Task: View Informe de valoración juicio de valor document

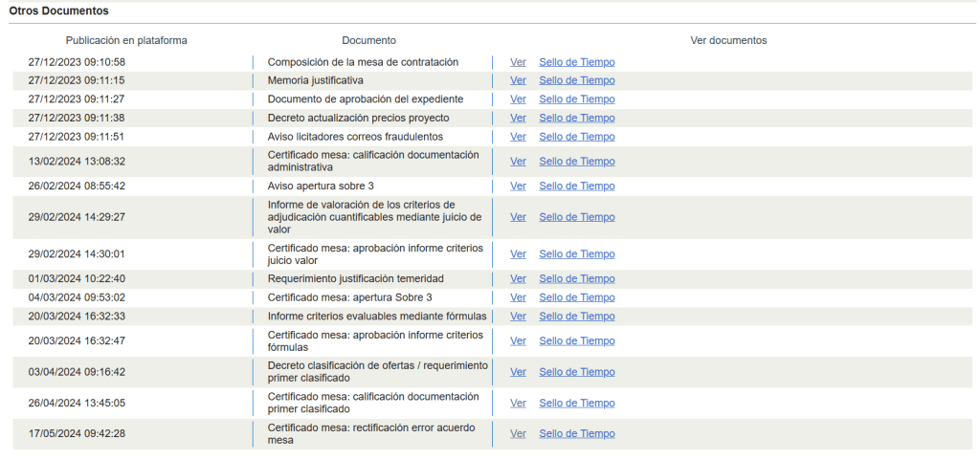Action: tap(518, 217)
